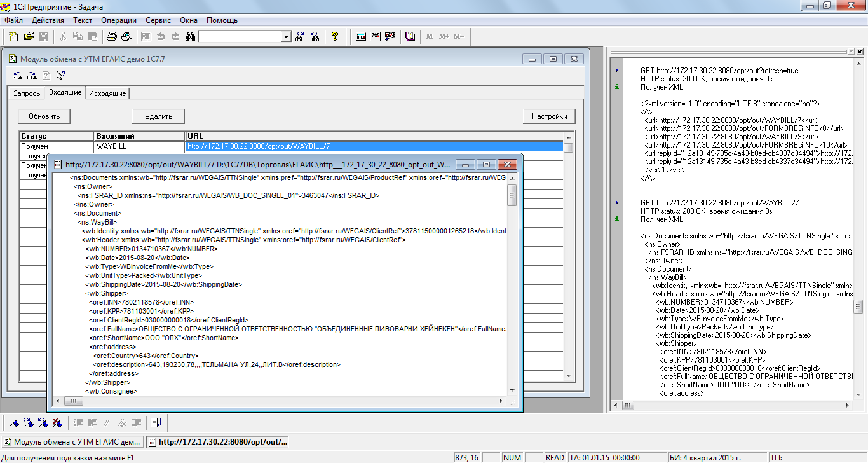Open the Окна menu
This screenshot has width=868, height=463.
pyautogui.click(x=189, y=20)
